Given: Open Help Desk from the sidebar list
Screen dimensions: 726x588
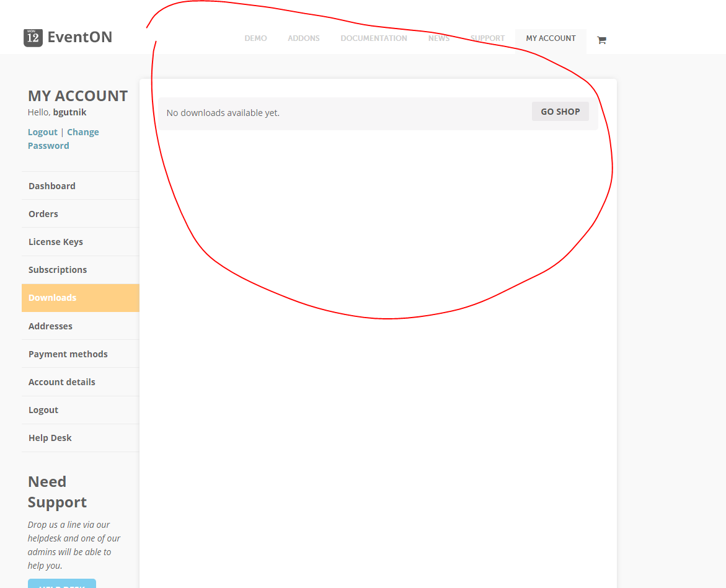Looking at the screenshot, I should [50, 438].
